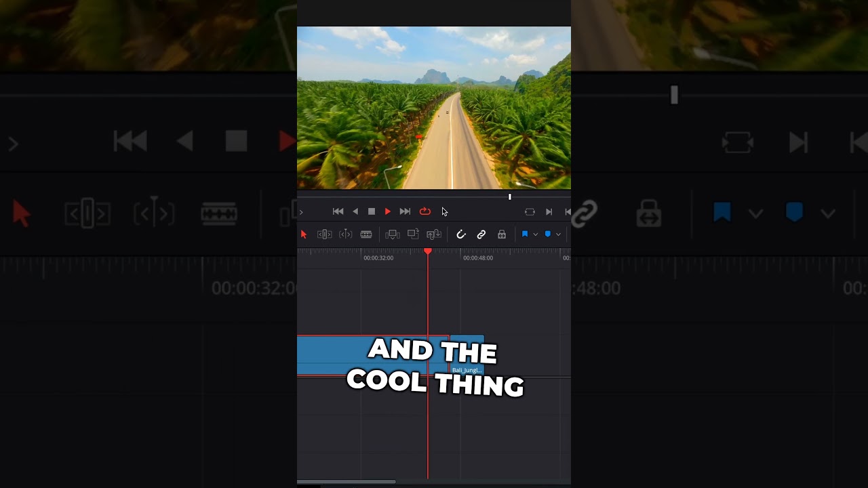
Task: Start playback with the red Play button
Action: (387, 211)
